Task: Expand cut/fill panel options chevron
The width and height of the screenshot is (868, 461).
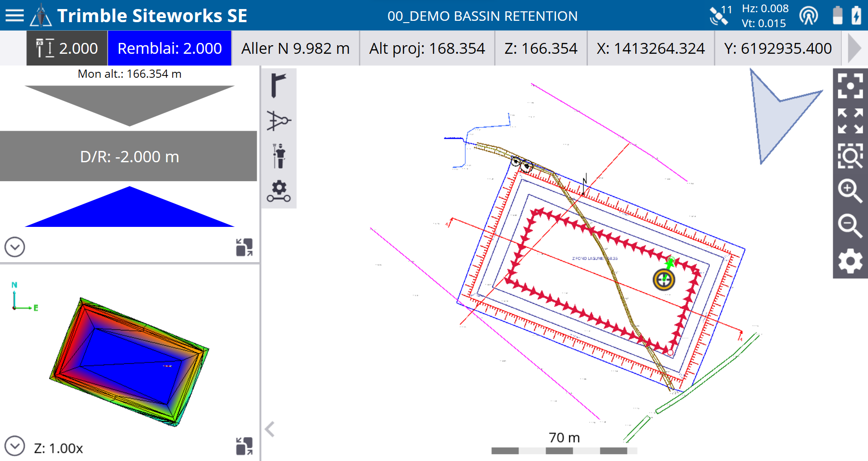Action: click(14, 247)
